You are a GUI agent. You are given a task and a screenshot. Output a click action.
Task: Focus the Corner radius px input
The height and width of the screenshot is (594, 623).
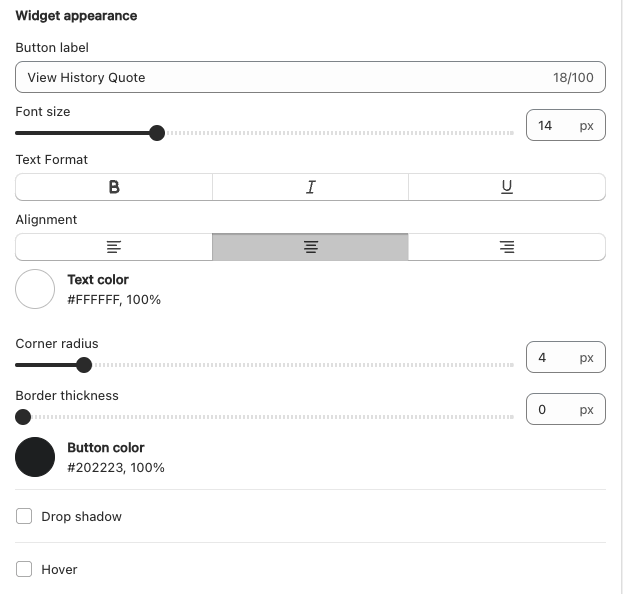tap(552, 357)
